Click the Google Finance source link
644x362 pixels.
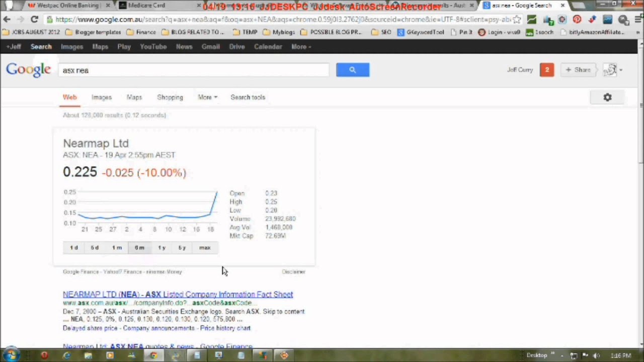pos(80,272)
